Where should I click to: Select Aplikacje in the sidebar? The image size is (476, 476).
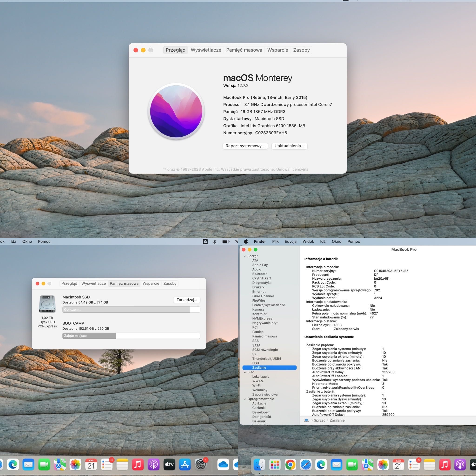[259, 403]
